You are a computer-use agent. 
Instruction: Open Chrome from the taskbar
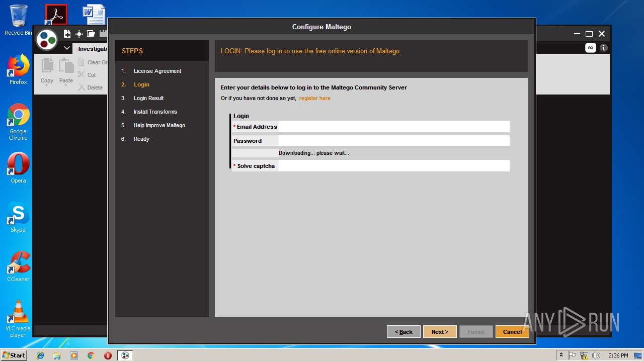point(91,355)
